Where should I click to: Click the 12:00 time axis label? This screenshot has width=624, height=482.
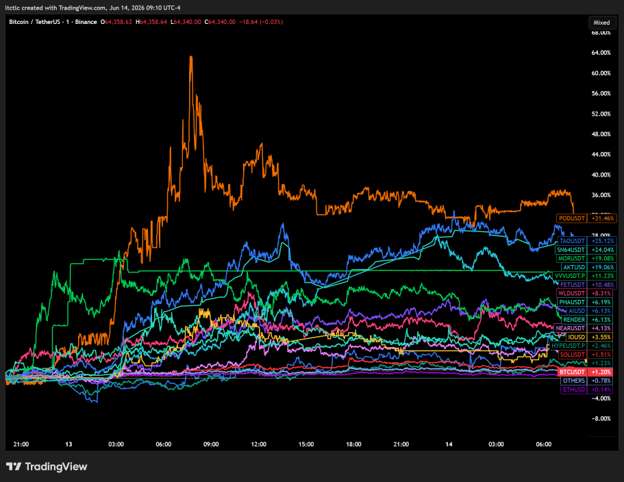(259, 444)
